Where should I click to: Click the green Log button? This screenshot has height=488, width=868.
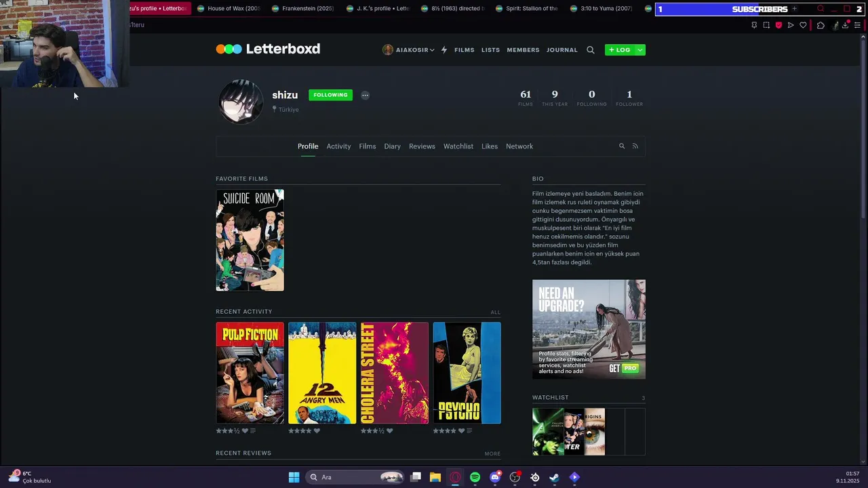(x=620, y=50)
